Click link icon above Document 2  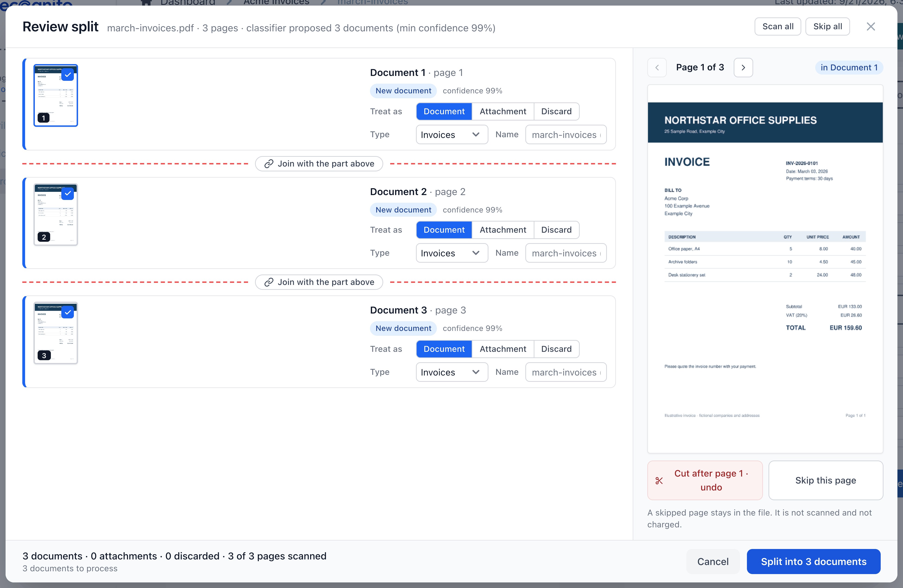point(269,163)
